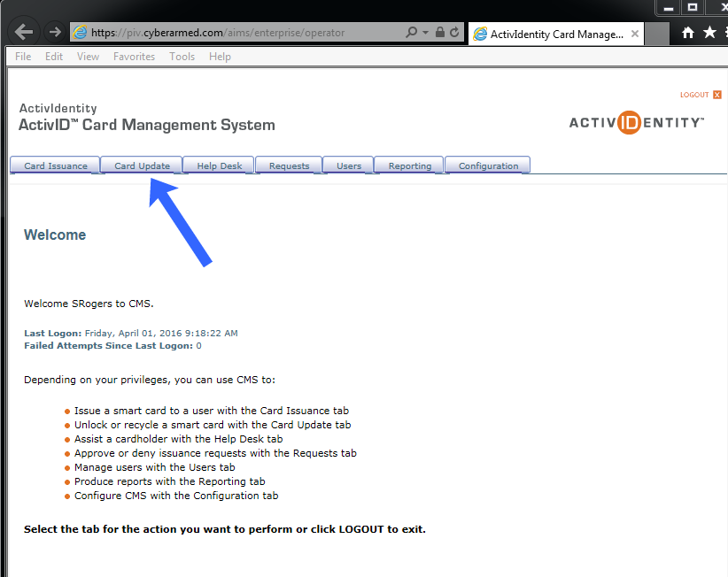The image size is (728, 577).
Task: Click 'Produce reports with the Reporting tab'
Action: click(x=169, y=481)
